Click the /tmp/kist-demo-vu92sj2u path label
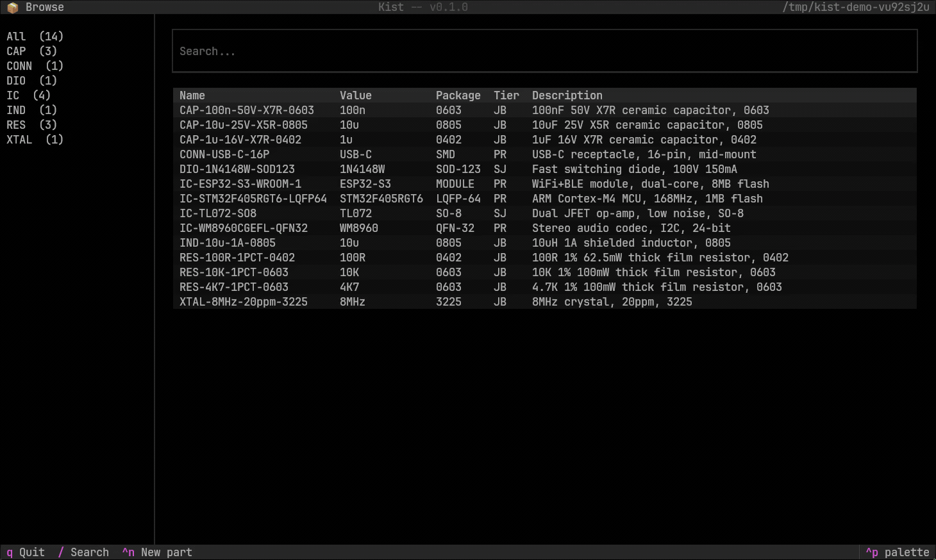Screen dimensions: 936x560 855,7
